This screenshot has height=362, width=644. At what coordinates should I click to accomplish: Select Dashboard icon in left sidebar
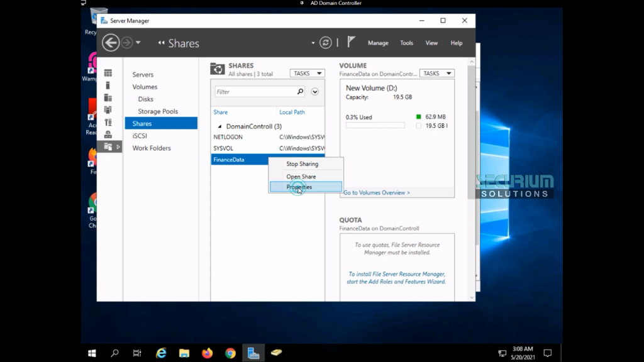pos(108,73)
